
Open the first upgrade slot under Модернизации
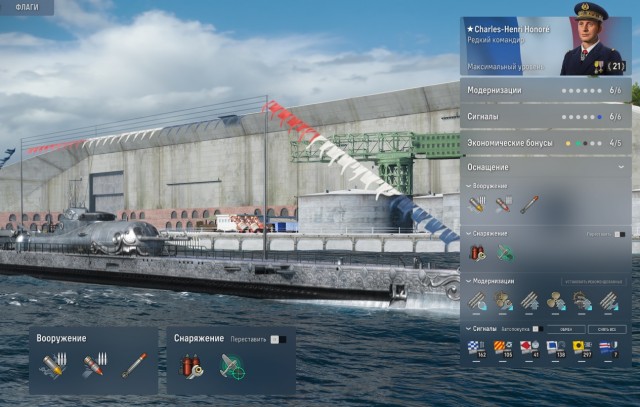(477, 301)
